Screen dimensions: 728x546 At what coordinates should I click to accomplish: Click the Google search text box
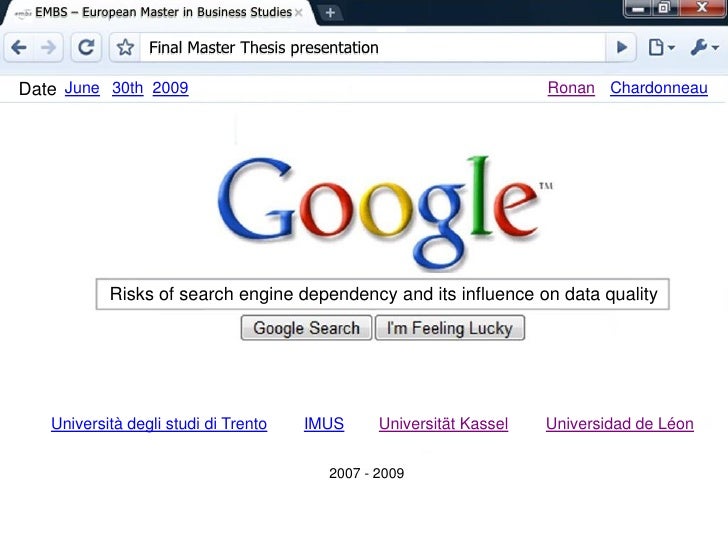point(383,294)
